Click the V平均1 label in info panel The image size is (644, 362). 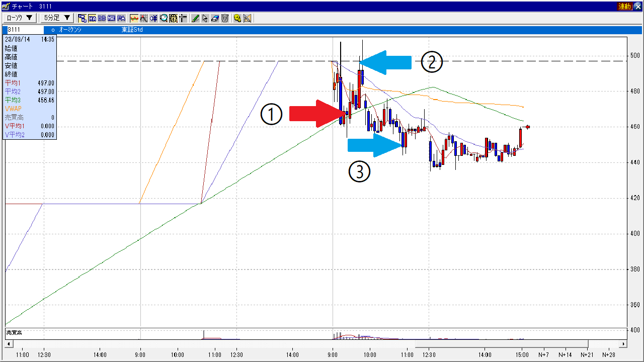14,126
